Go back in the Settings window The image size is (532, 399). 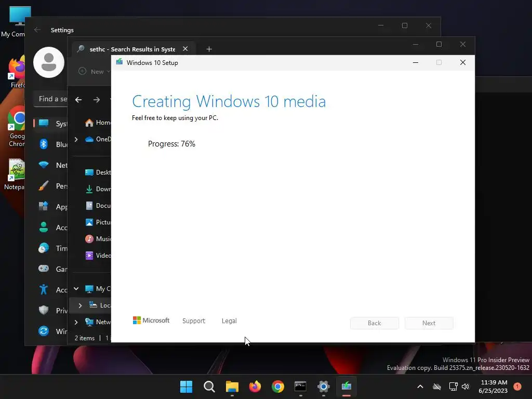[37, 30]
